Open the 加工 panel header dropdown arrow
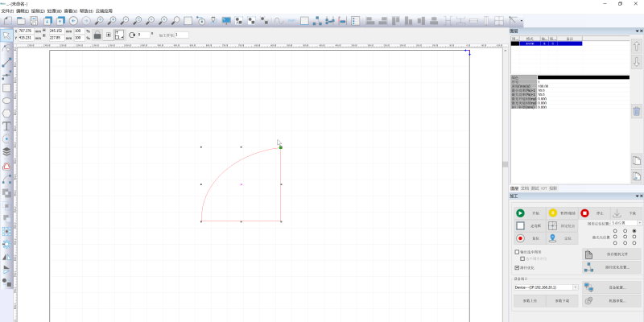Viewport: 644px width, 322px height. coord(638,196)
